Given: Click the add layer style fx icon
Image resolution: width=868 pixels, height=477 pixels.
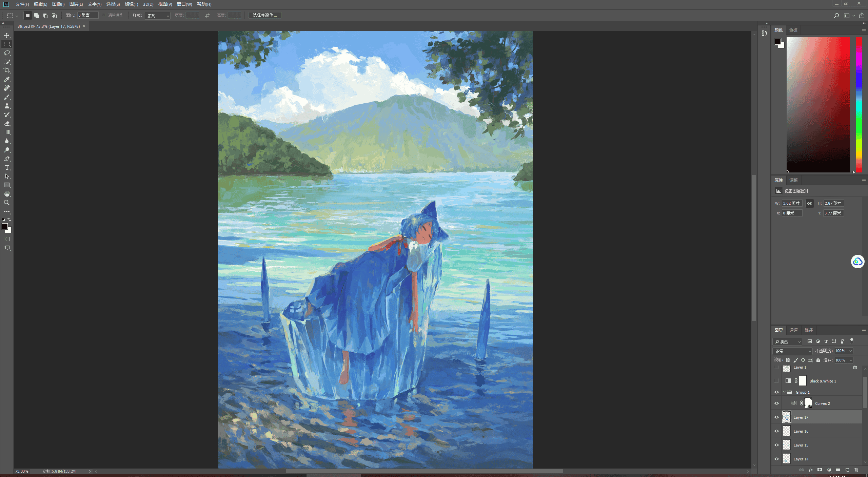Looking at the screenshot, I should pyautogui.click(x=811, y=470).
